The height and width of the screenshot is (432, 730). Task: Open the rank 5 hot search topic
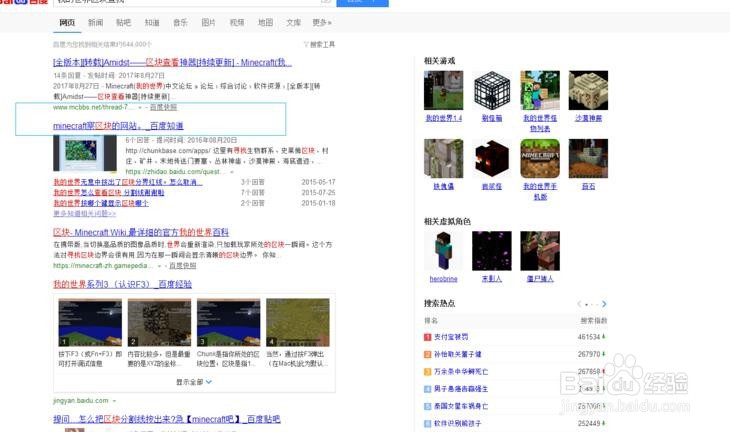(461, 406)
